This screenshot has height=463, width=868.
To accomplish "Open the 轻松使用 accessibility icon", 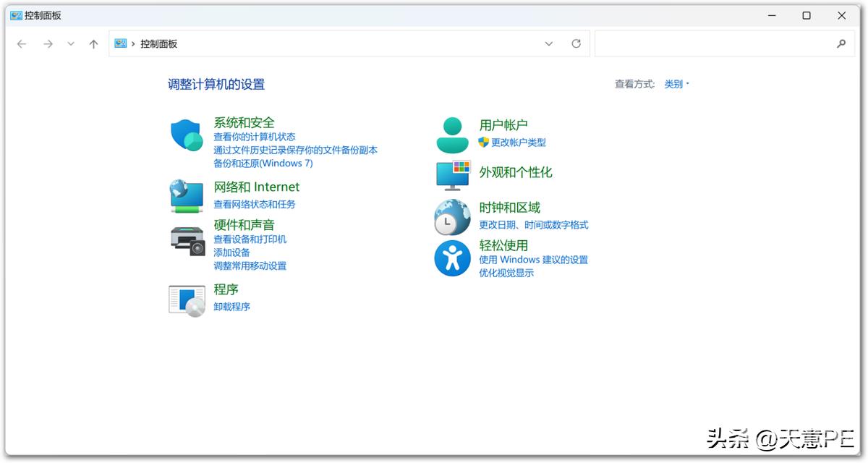I will [452, 258].
